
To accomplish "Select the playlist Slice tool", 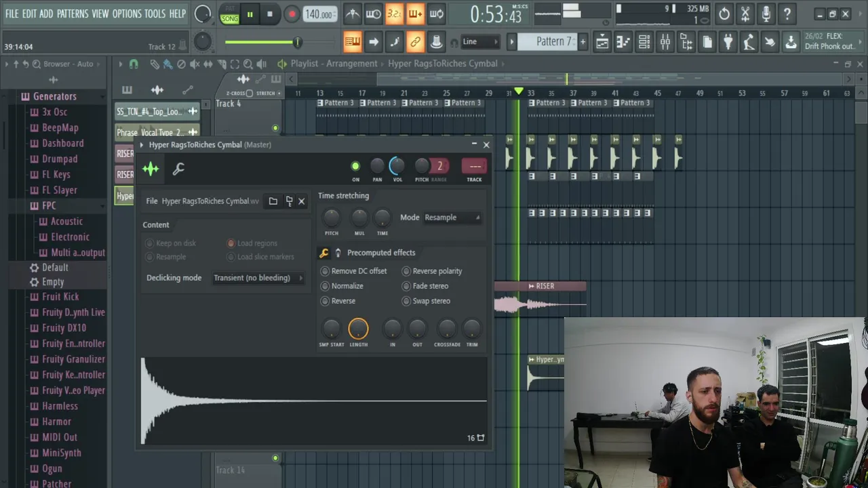I will coord(222,64).
